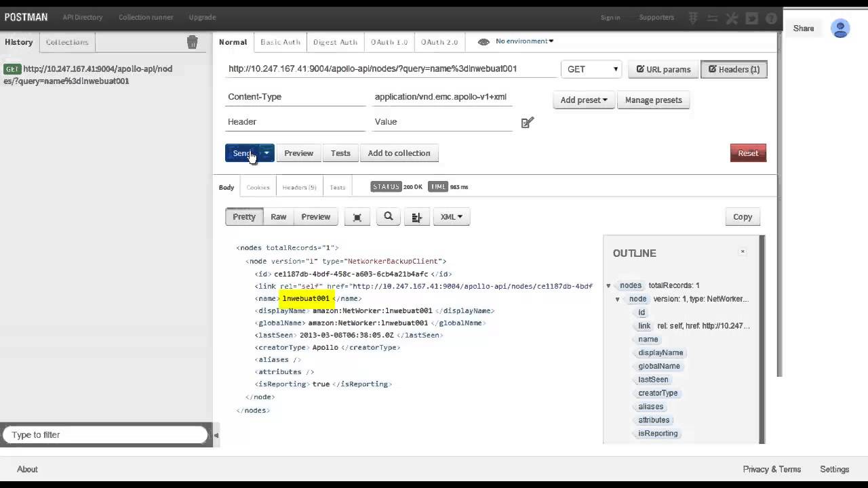Open the Add preset dropdown
868x488 pixels.
(584, 100)
